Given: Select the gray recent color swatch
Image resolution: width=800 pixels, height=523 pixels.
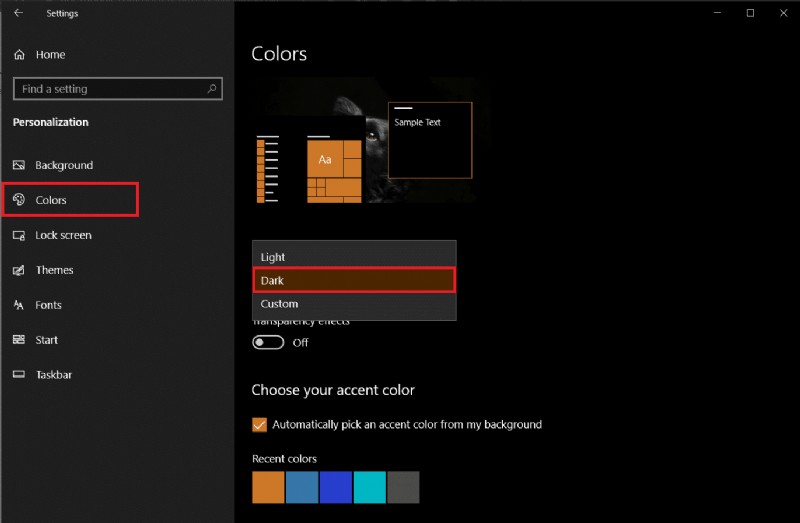Looking at the screenshot, I should (x=403, y=487).
